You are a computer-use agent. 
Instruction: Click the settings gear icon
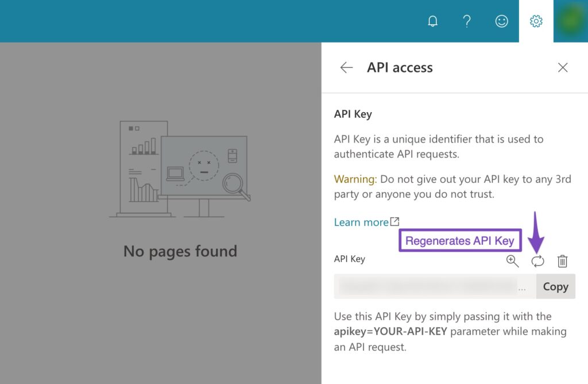click(x=536, y=21)
